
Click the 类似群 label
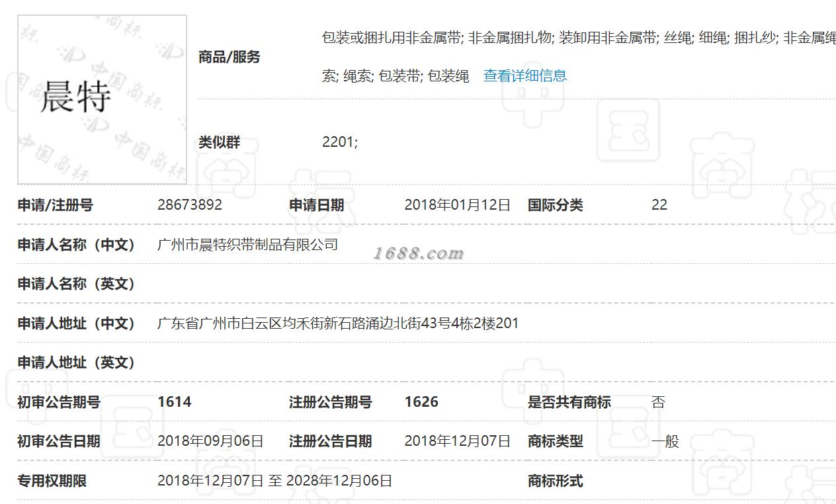point(220,142)
